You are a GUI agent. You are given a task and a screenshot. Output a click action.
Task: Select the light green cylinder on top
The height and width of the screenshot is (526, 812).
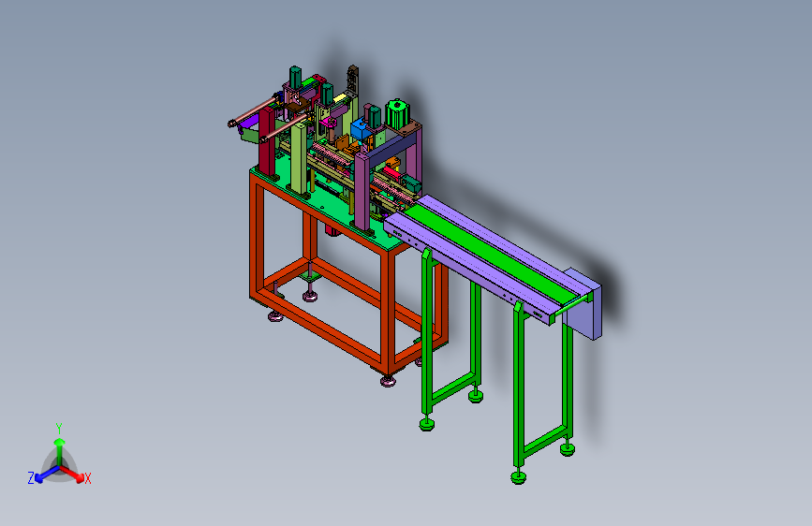tap(398, 115)
